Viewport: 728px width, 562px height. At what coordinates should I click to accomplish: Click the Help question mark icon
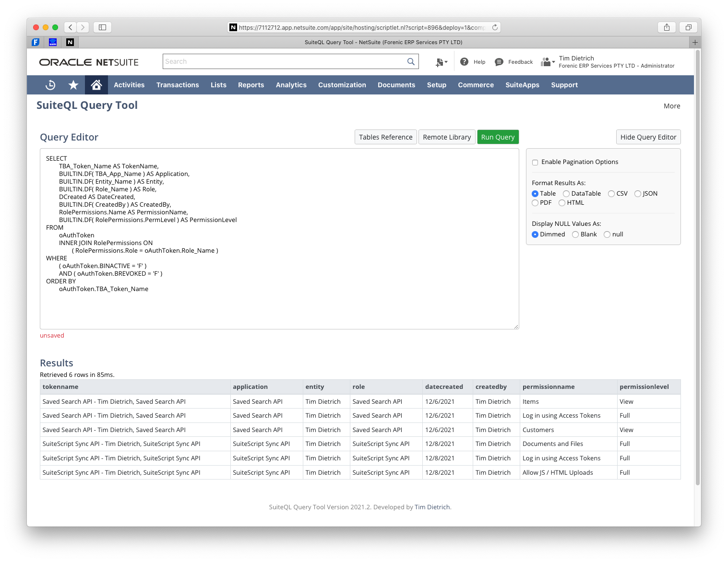tap(464, 61)
